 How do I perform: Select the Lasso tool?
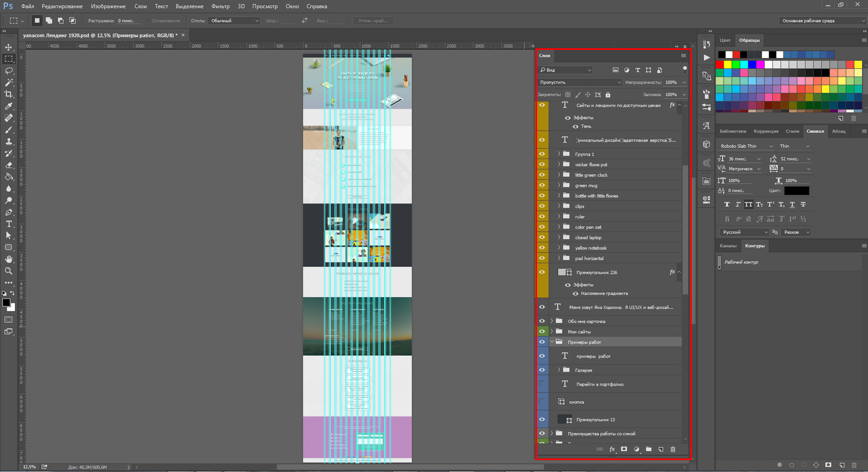(x=9, y=71)
